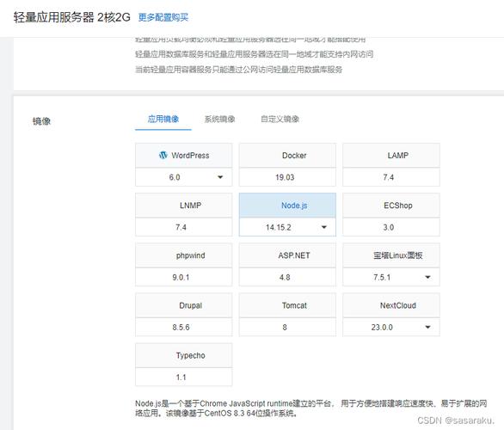Select the ECShop image card
Image resolution: width=504 pixels, height=430 pixels.
coord(391,206)
